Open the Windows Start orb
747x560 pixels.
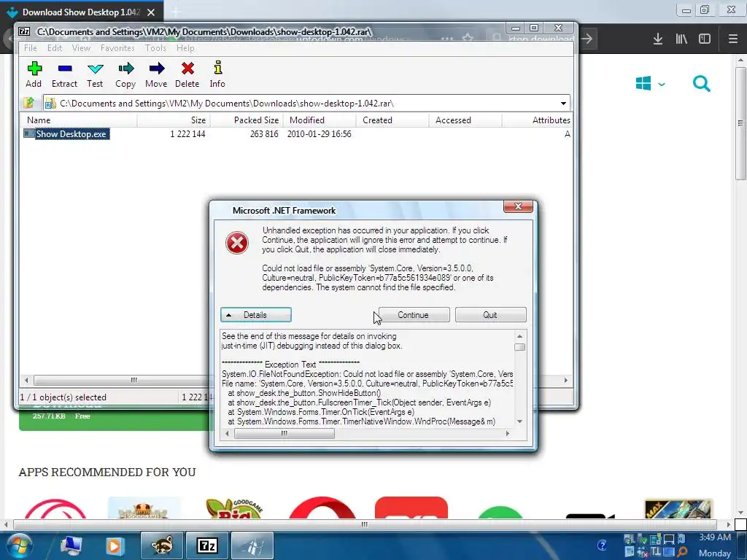[18, 545]
